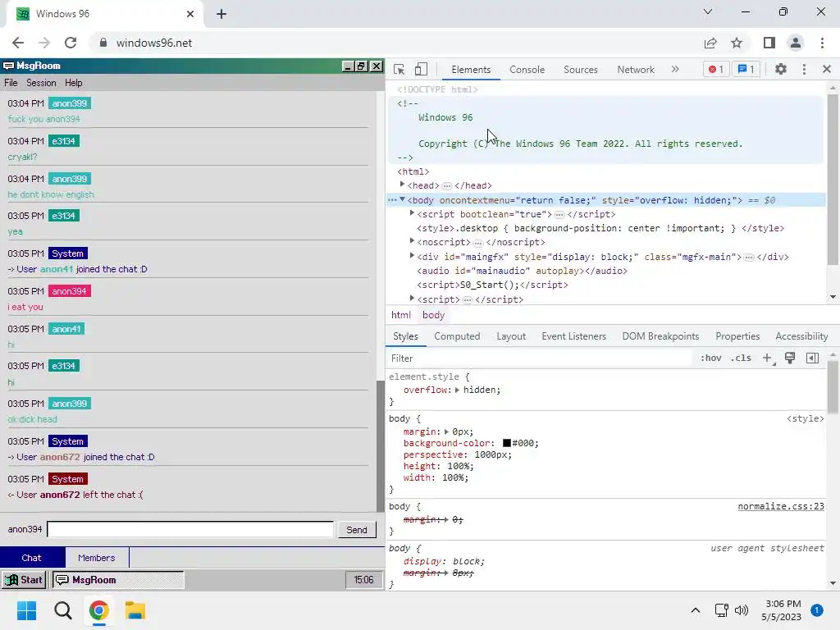The image size is (840, 630).
Task: Go forward in browser history
Action: [44, 43]
